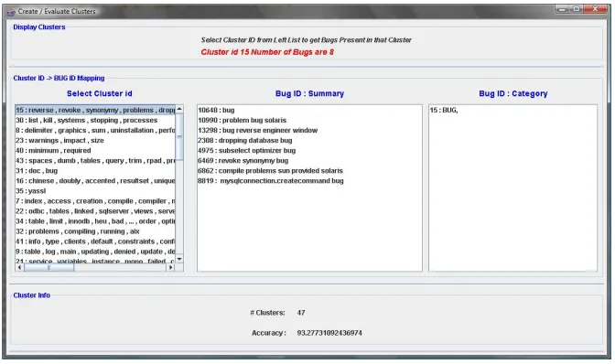This screenshot has height=364, width=615.
Task: Click the Cluster ID -> BUG ID Mapping title
Action: (x=59, y=78)
